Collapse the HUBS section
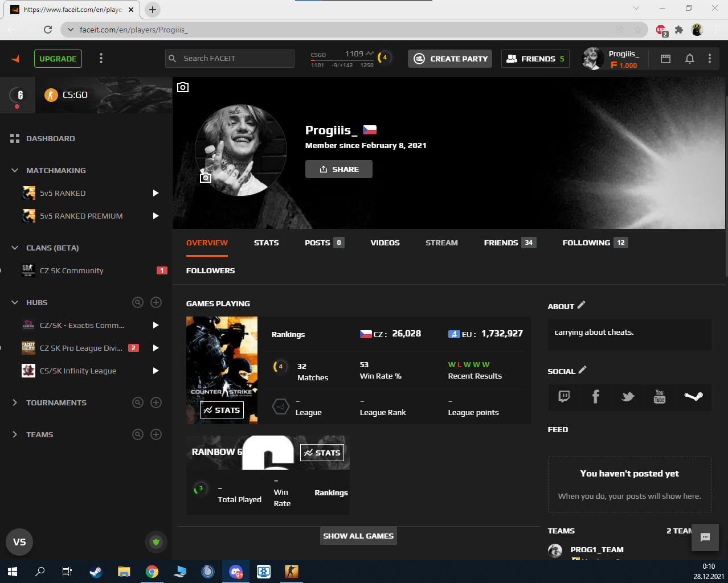728x583 pixels. pos(15,302)
